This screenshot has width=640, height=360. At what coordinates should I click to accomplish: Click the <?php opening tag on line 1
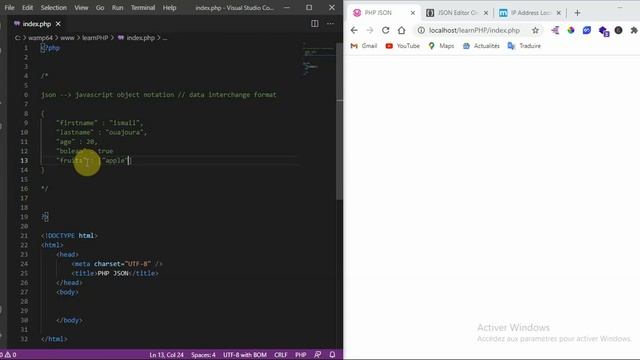pos(50,48)
